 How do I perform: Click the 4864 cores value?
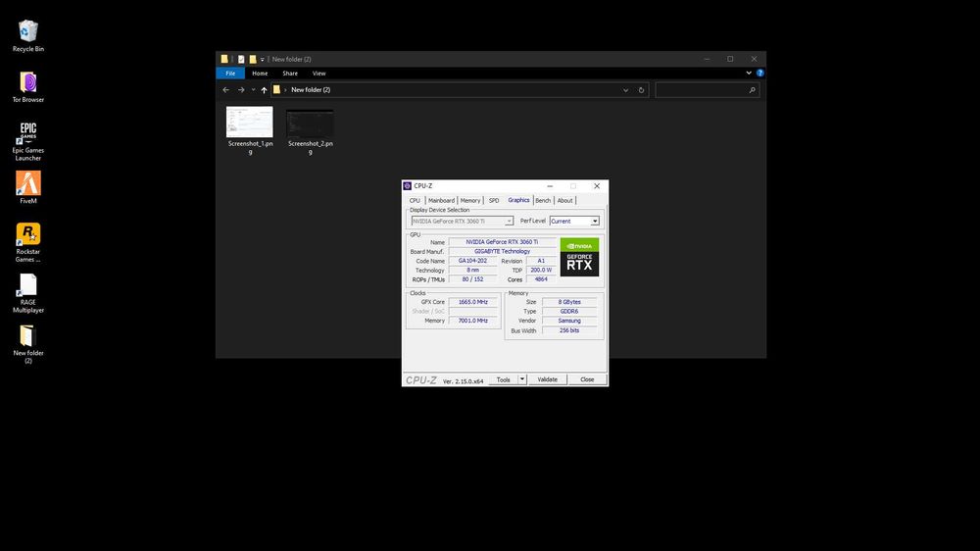click(541, 279)
